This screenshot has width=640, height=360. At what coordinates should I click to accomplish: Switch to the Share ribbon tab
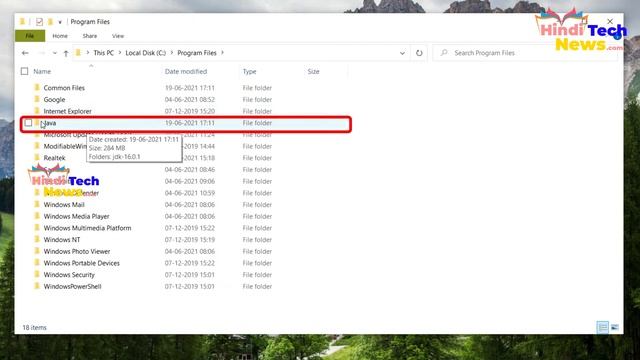click(90, 36)
